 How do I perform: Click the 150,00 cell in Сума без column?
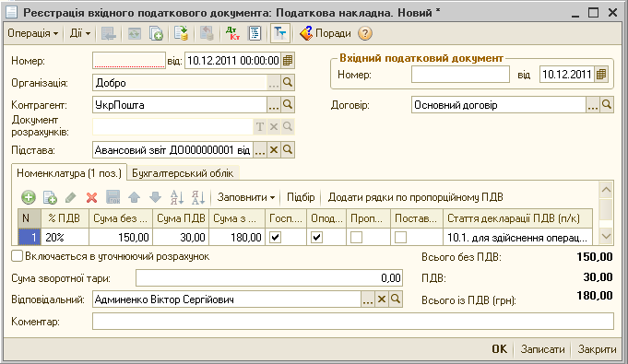coord(121,238)
